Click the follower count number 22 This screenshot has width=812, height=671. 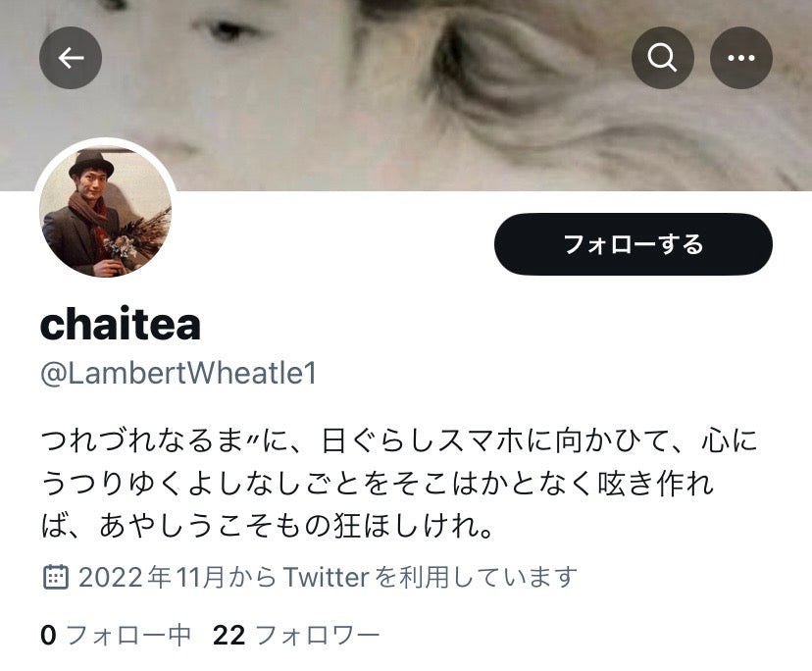pos(228,636)
